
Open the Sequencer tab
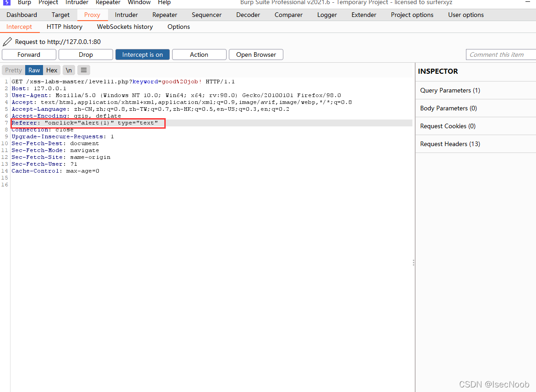[x=206, y=15]
